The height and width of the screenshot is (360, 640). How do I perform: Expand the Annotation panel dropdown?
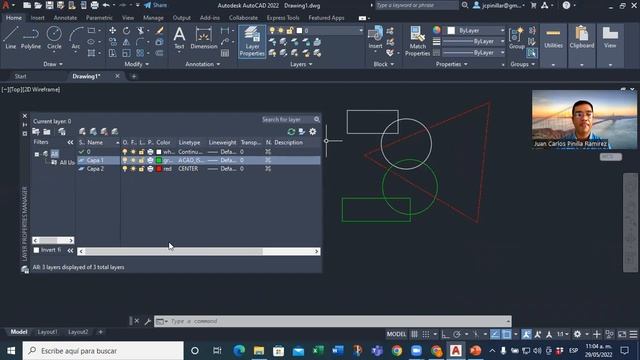[x=202, y=64]
